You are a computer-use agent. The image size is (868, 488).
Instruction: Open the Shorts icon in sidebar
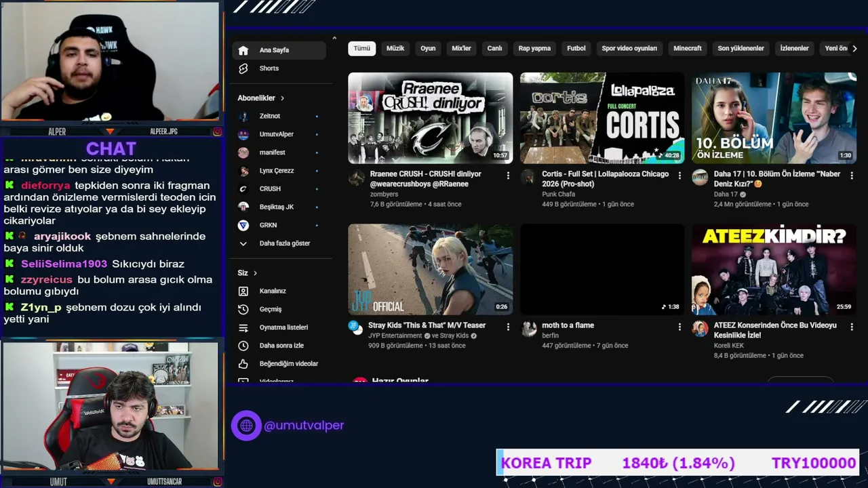pos(243,68)
